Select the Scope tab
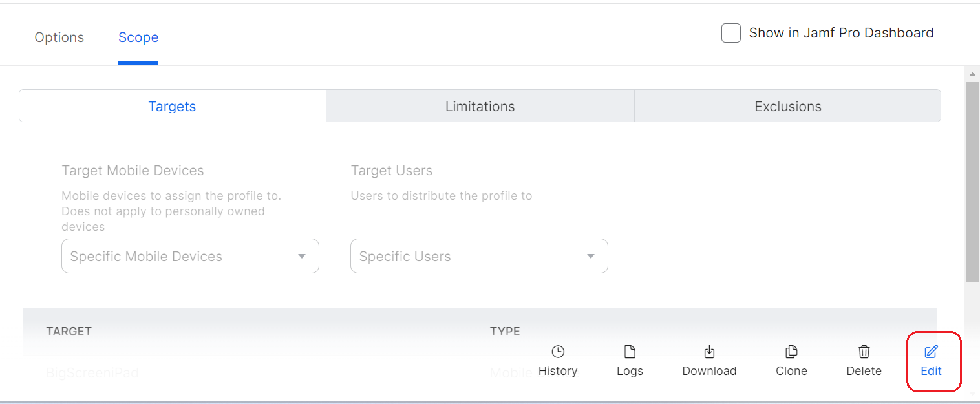 point(138,37)
